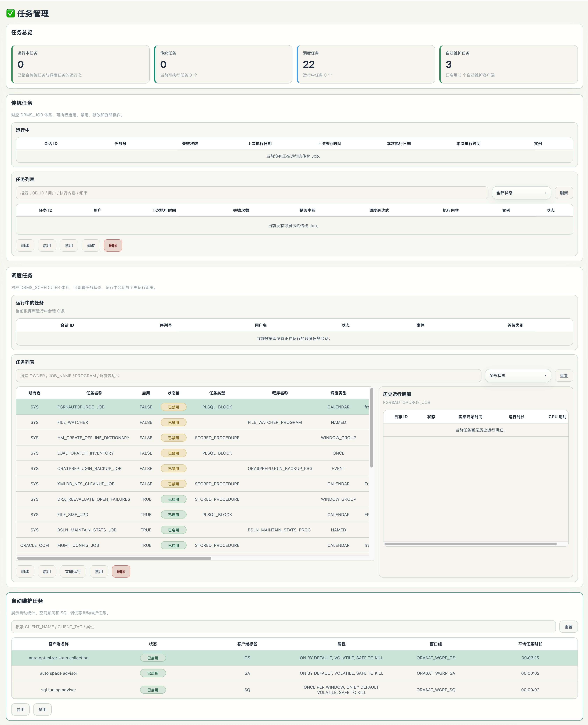Click 禁用 button under 自动维护任务
The width and height of the screenshot is (588, 725).
(42, 709)
